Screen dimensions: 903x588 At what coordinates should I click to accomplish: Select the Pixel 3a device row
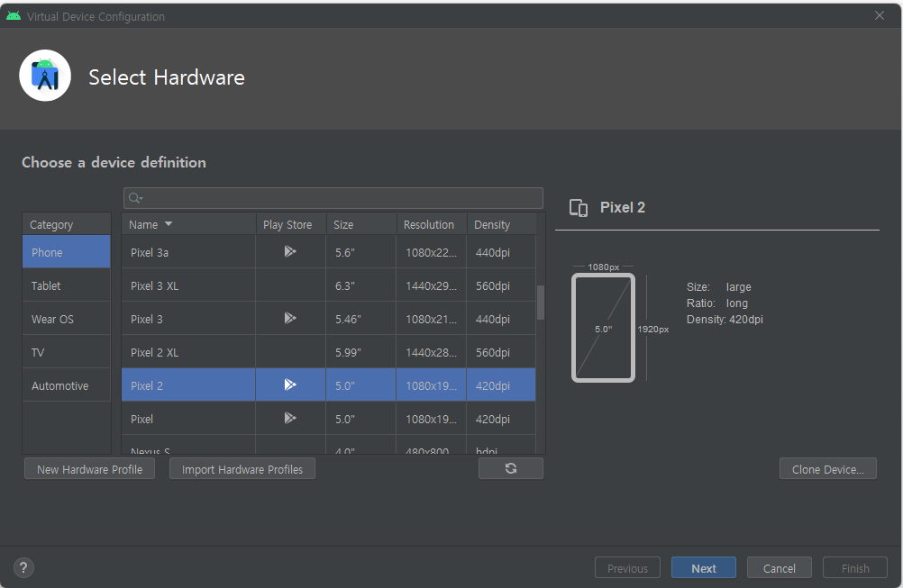point(328,252)
